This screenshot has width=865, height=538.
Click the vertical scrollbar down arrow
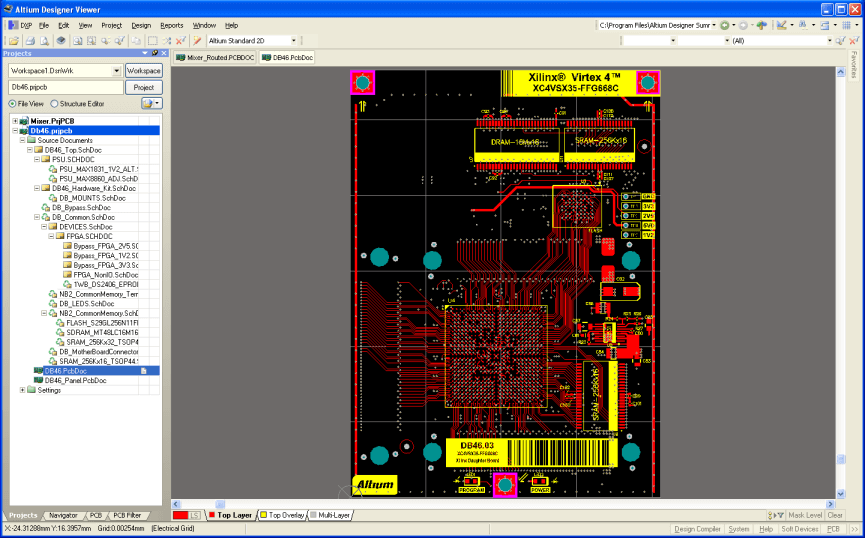[841, 494]
